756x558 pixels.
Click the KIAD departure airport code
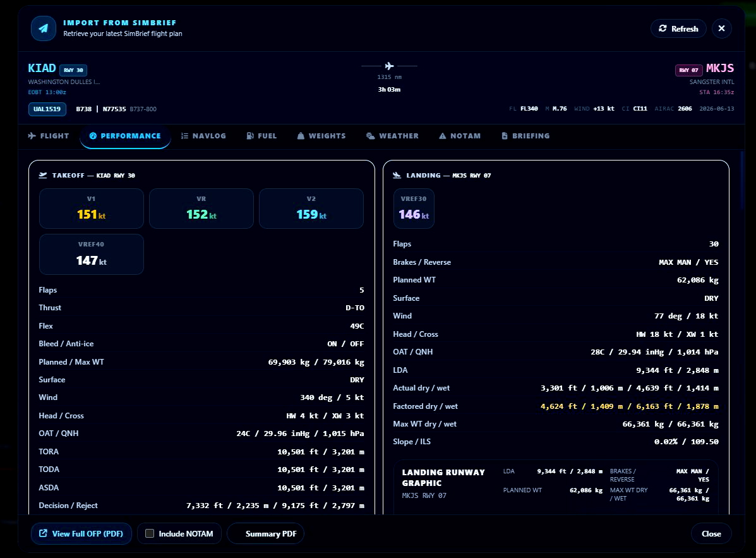pyautogui.click(x=42, y=68)
